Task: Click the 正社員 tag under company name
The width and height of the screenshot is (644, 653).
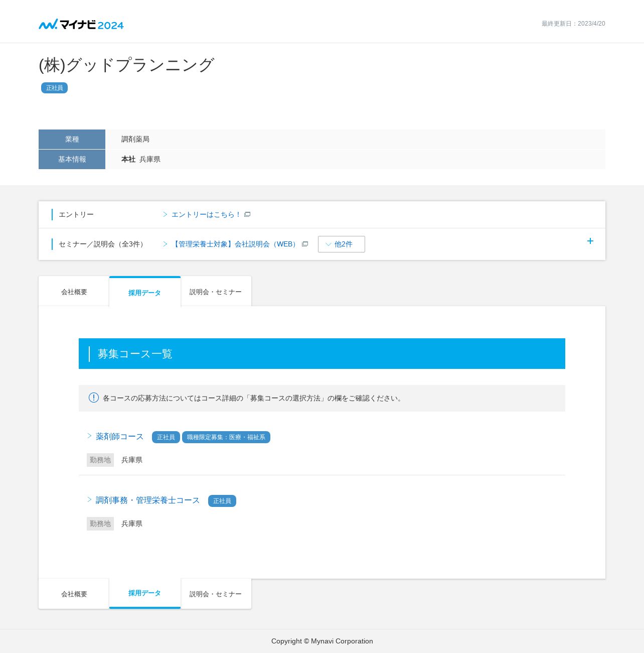Action: point(54,88)
